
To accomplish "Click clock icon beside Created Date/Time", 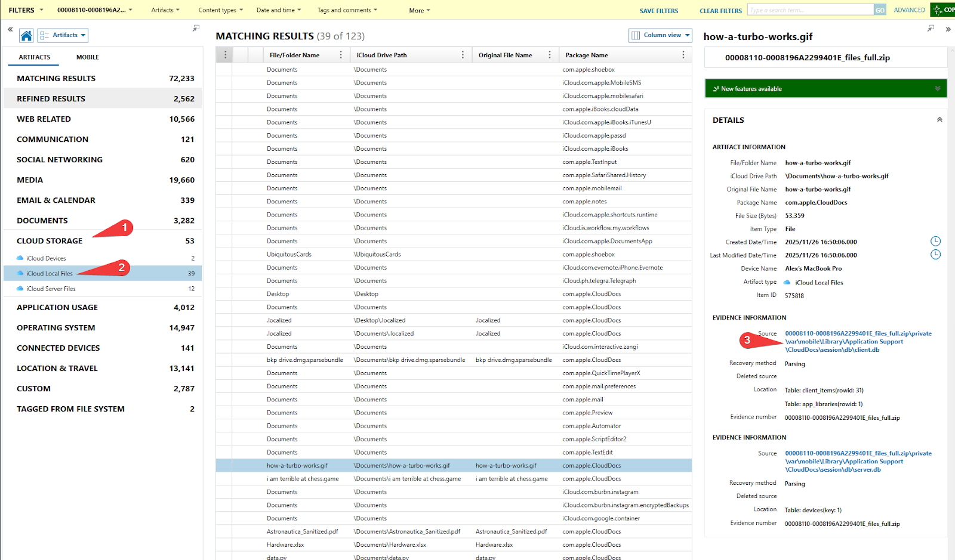I will click(935, 241).
